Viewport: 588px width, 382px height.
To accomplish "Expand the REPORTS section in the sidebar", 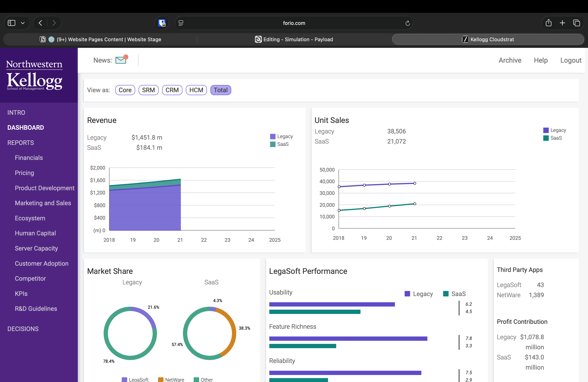I will 20,143.
